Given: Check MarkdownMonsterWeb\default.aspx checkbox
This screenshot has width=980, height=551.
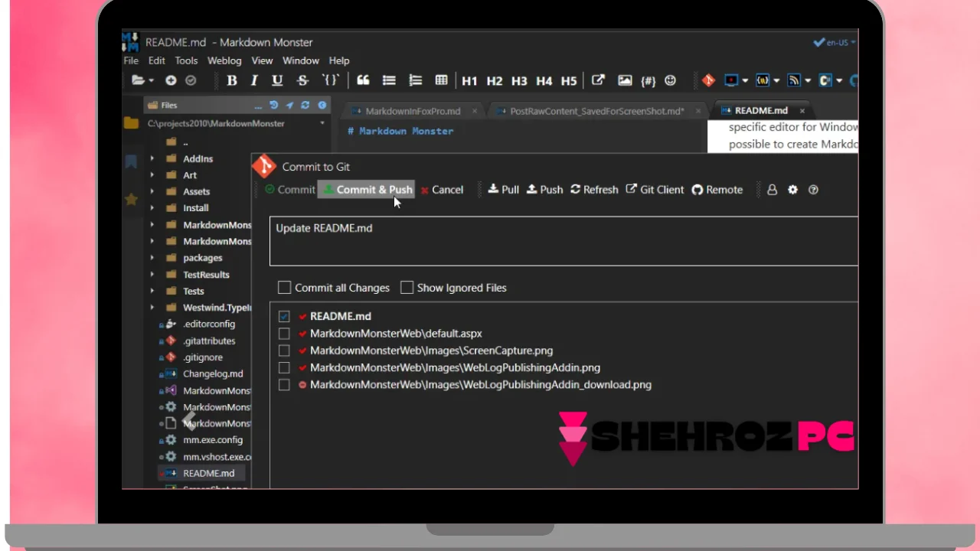Looking at the screenshot, I should click(x=284, y=334).
